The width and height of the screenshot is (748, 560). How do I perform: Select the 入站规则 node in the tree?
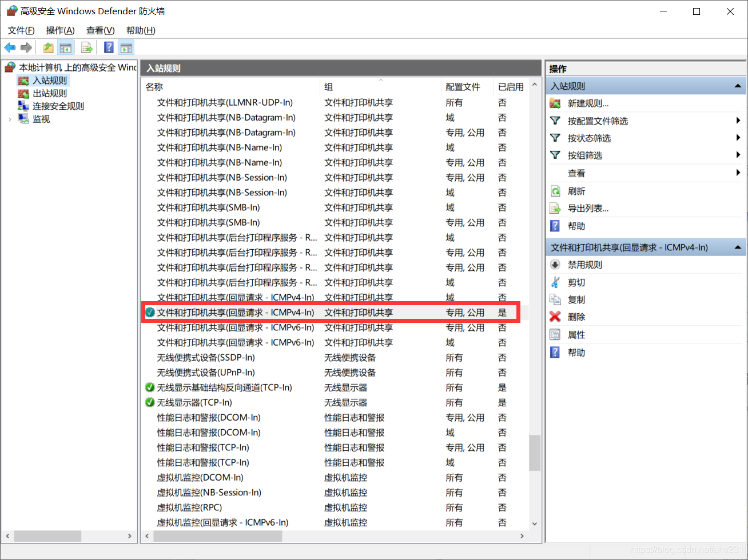[x=50, y=81]
